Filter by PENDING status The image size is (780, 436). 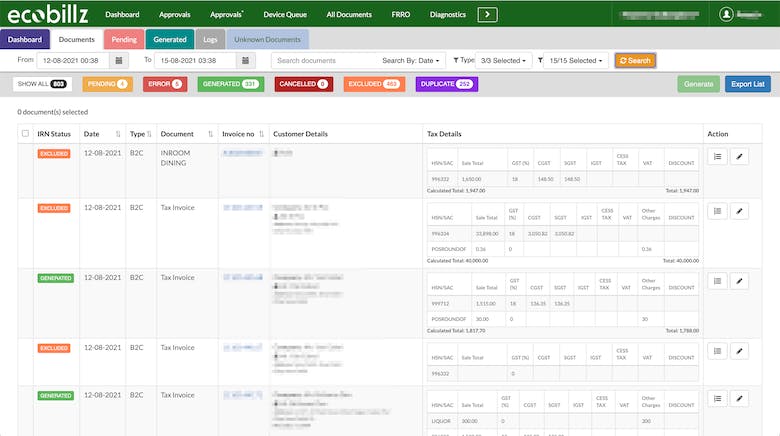click(x=107, y=84)
